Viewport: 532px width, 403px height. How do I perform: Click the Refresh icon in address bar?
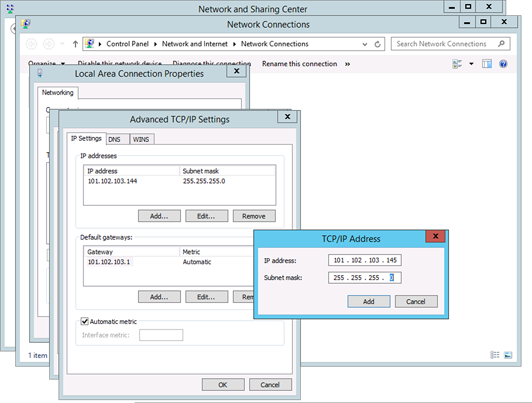coord(378,44)
